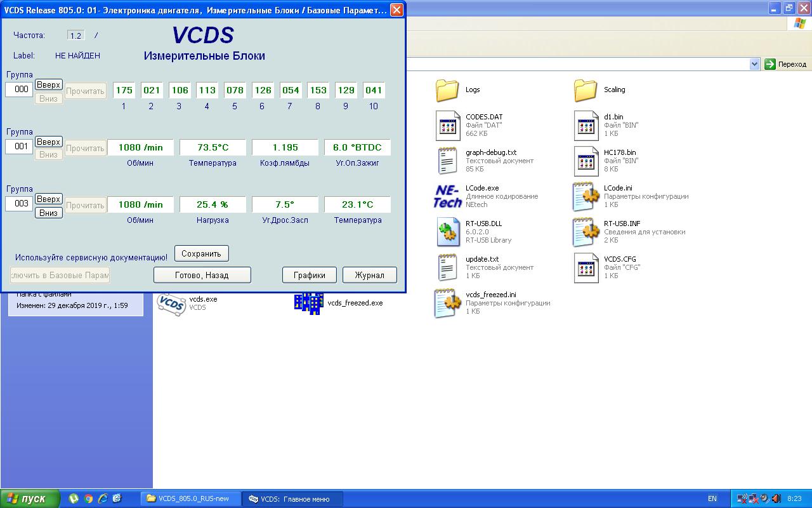The height and width of the screenshot is (508, 812).
Task: Open the vcds.exe application icon
Action: pos(171,304)
